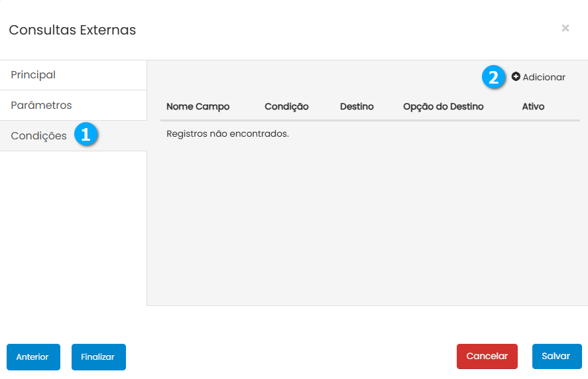Select the Condições tab
588x379 pixels.
tap(38, 136)
